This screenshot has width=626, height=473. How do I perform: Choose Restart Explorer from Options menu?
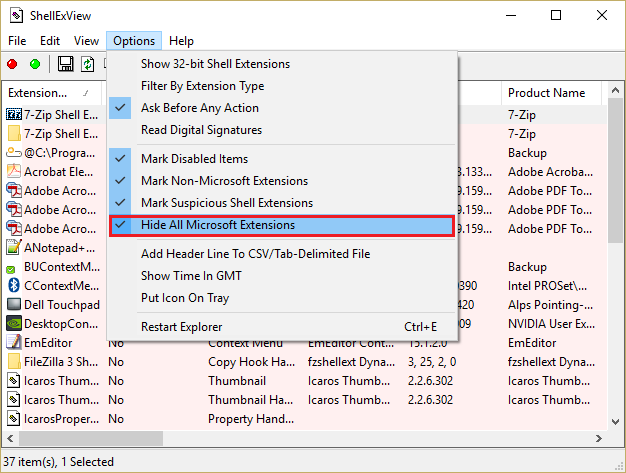pos(182,326)
